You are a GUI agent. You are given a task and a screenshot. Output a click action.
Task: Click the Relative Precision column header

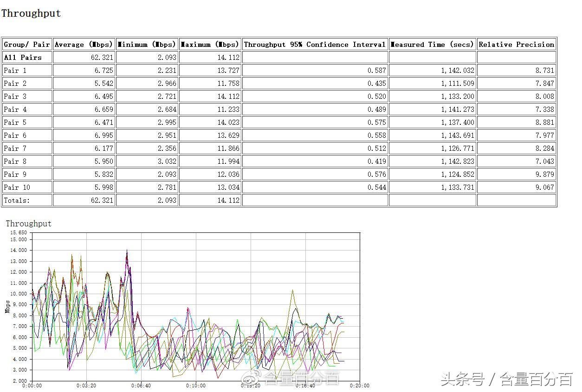click(517, 45)
